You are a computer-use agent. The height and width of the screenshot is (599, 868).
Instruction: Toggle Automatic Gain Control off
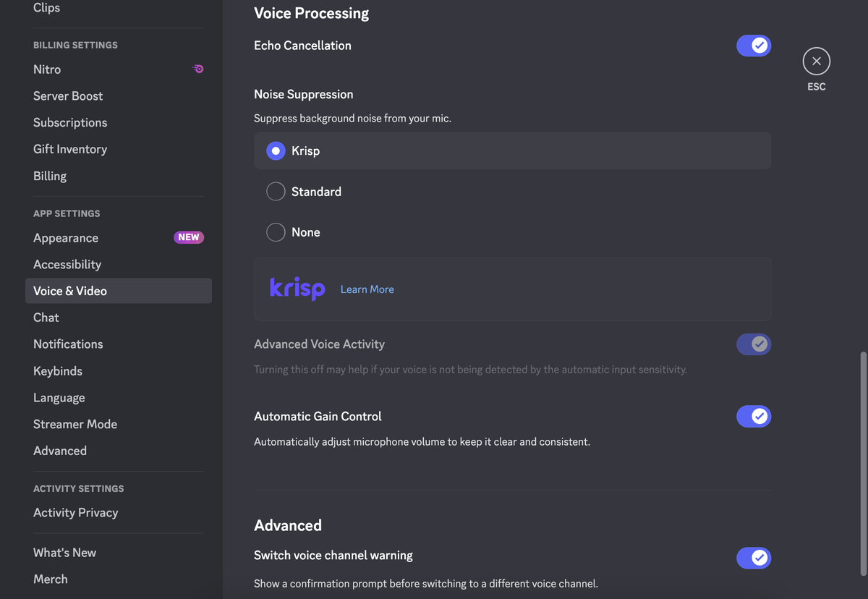click(x=754, y=416)
